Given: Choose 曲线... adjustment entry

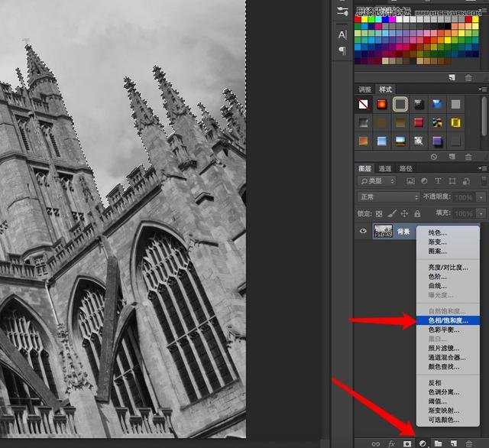Looking at the screenshot, I should pyautogui.click(x=448, y=286).
